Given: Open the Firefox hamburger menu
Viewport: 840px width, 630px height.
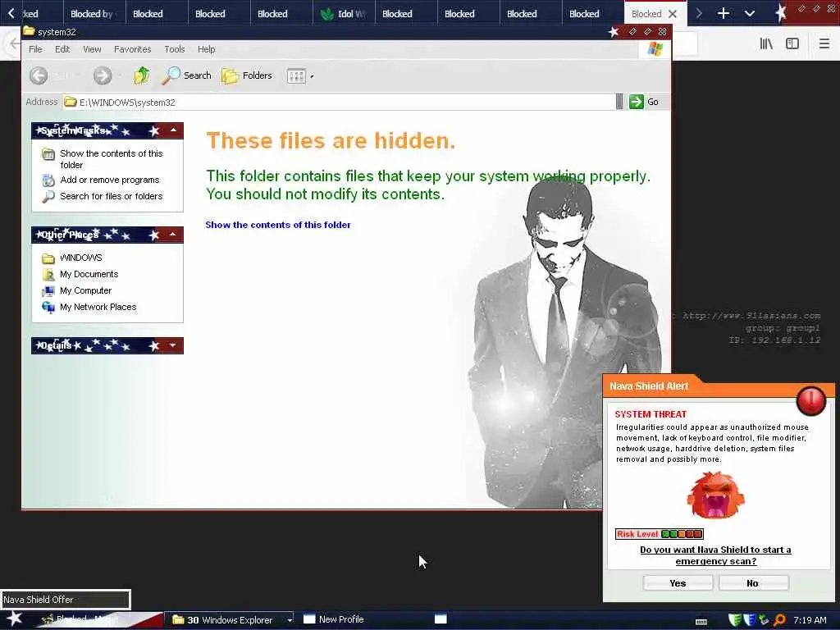Looking at the screenshot, I should 824,44.
